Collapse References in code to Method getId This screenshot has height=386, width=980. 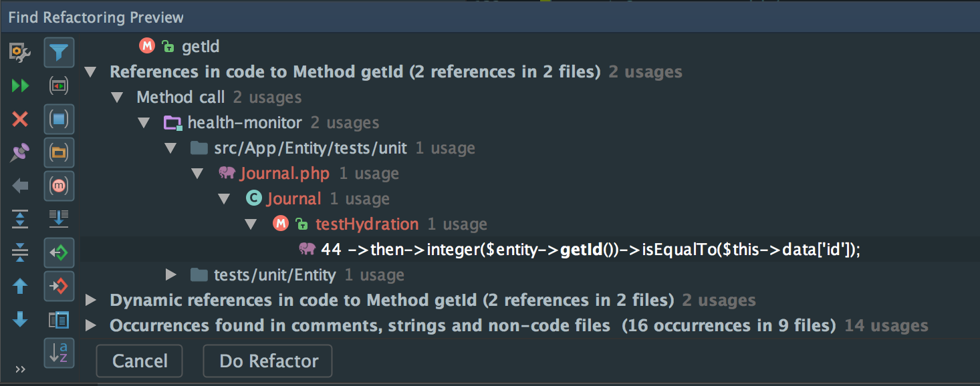point(90,72)
